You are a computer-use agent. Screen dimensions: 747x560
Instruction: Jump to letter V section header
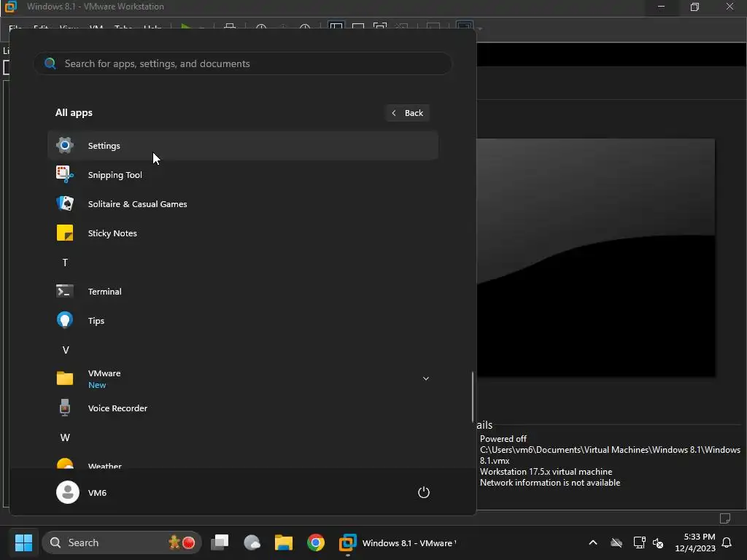66,350
